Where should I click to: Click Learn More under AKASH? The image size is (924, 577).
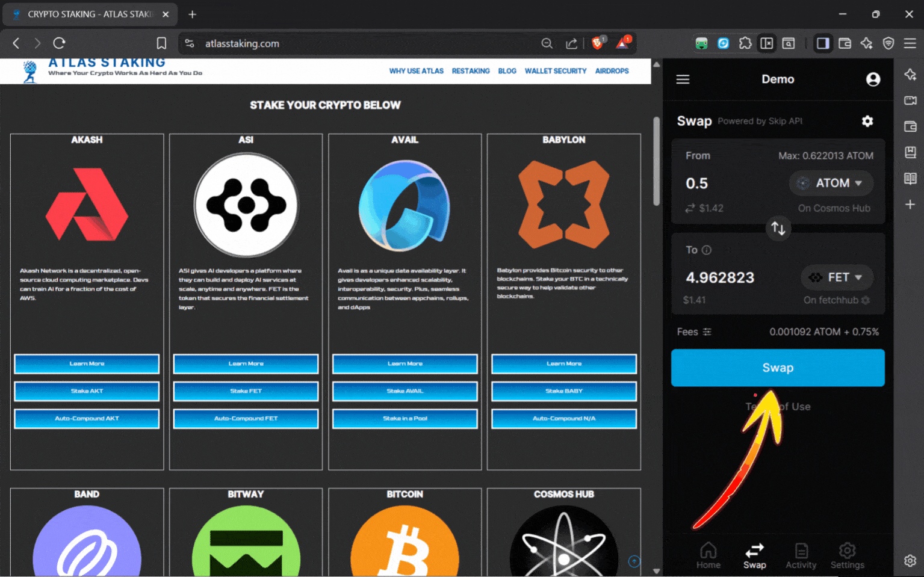86,363
